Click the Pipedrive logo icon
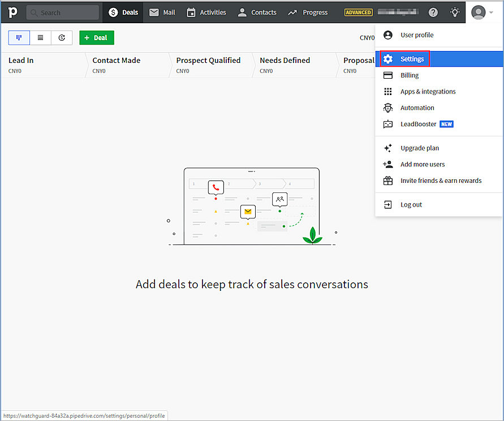The image size is (504, 421). pyautogui.click(x=12, y=12)
